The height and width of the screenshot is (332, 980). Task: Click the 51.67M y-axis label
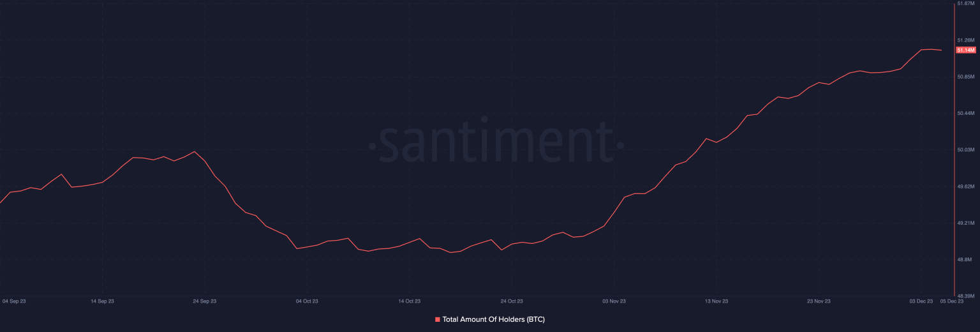[x=967, y=4]
